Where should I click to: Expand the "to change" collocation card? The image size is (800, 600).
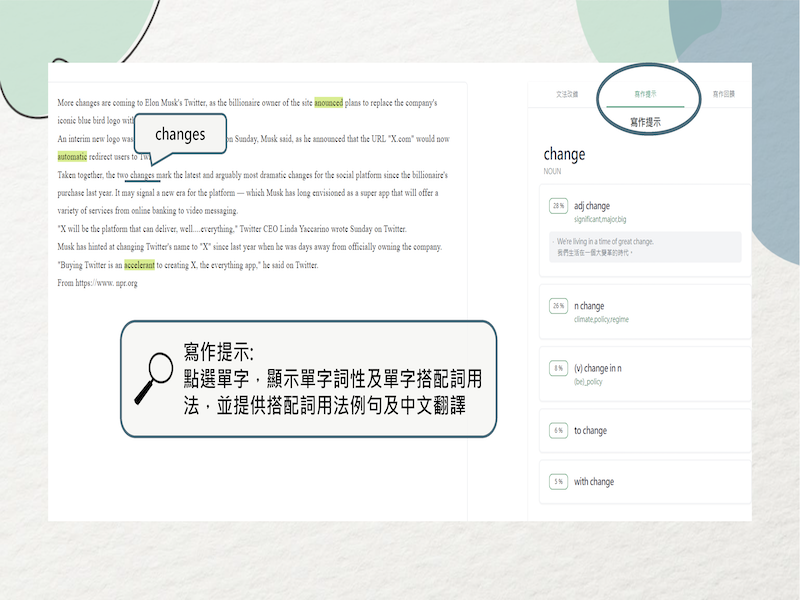(x=644, y=431)
